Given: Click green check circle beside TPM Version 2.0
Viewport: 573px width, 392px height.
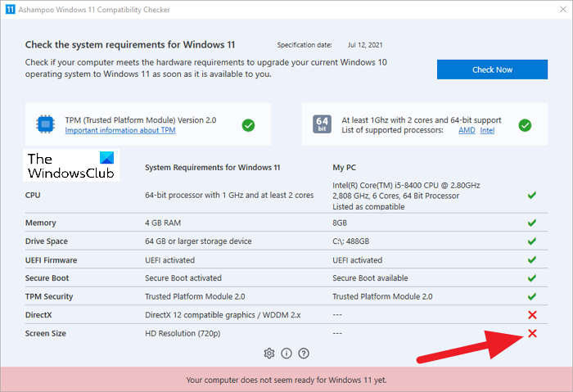Looking at the screenshot, I should (x=248, y=125).
